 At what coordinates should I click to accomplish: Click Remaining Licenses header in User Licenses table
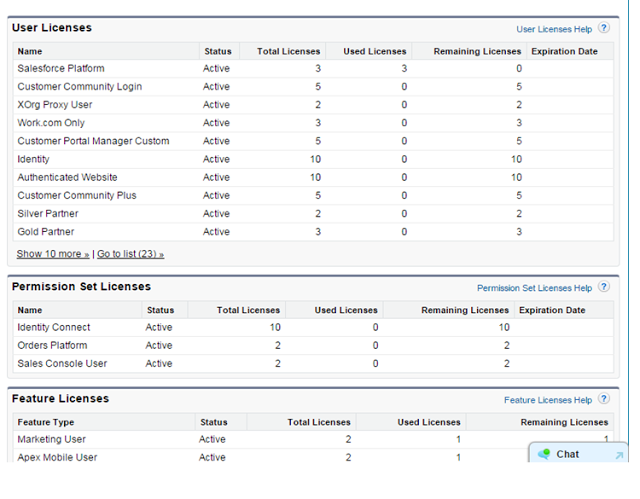(x=477, y=51)
